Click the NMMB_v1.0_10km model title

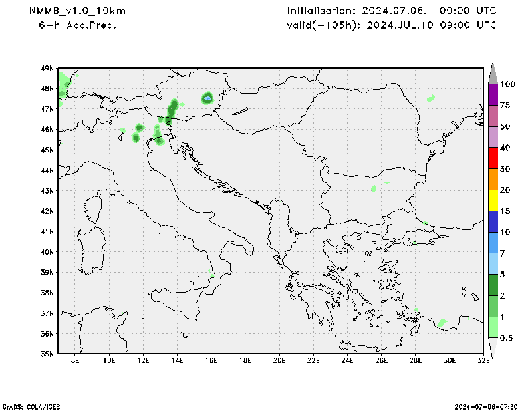[77, 11]
